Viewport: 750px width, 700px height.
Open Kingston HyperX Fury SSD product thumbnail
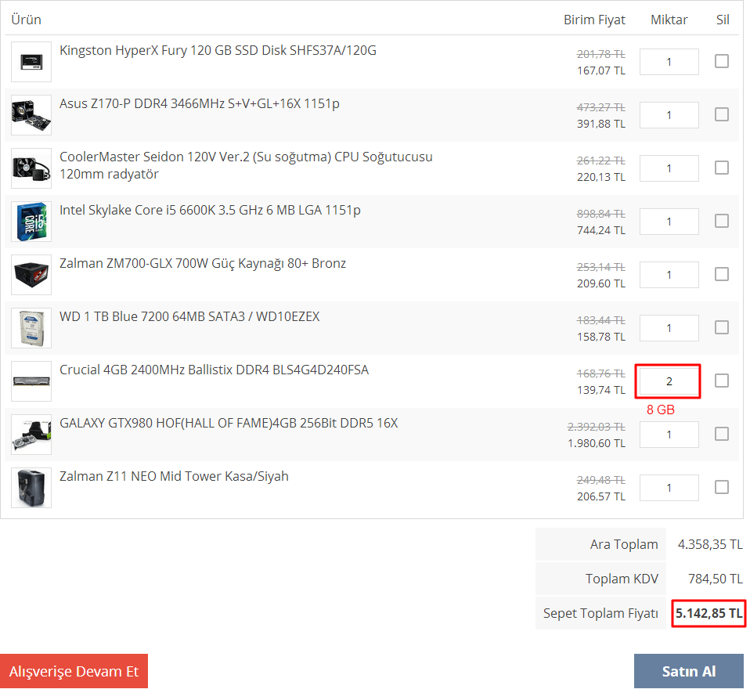31,62
